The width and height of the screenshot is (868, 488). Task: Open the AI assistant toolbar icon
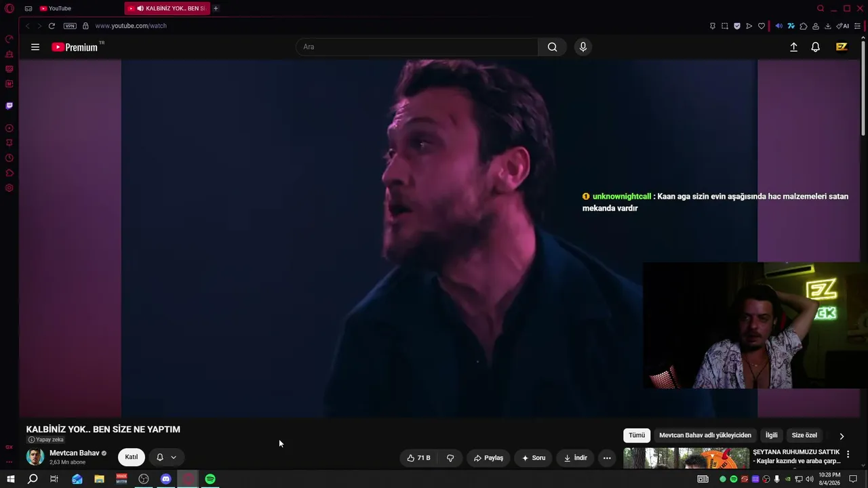pyautogui.click(x=843, y=26)
